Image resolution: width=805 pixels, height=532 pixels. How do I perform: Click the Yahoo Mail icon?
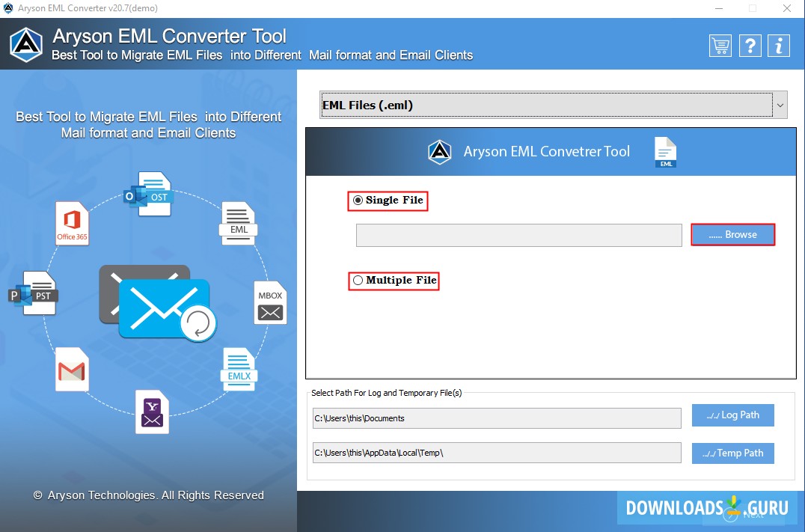coord(152,411)
